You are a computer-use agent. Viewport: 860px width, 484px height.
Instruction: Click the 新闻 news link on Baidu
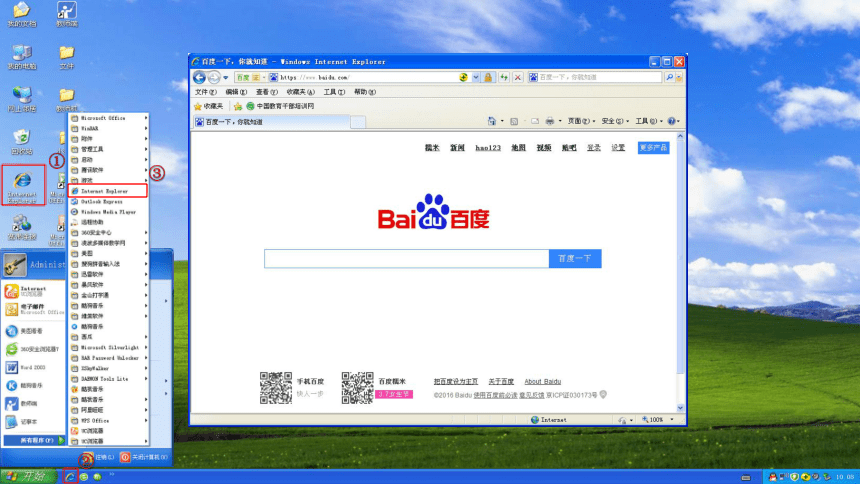coord(457,148)
